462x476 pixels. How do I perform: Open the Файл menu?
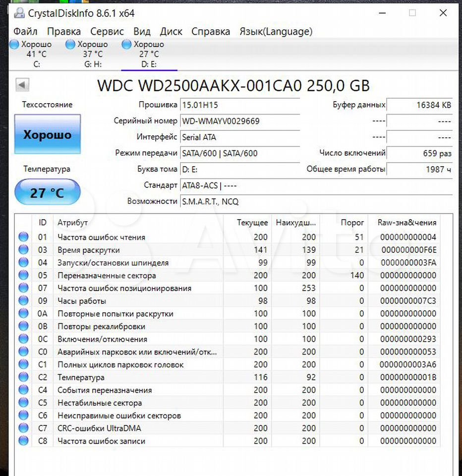click(x=25, y=31)
